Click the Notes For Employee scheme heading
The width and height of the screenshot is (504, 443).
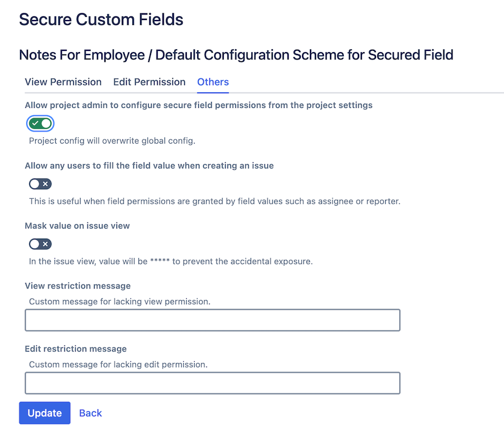(236, 55)
